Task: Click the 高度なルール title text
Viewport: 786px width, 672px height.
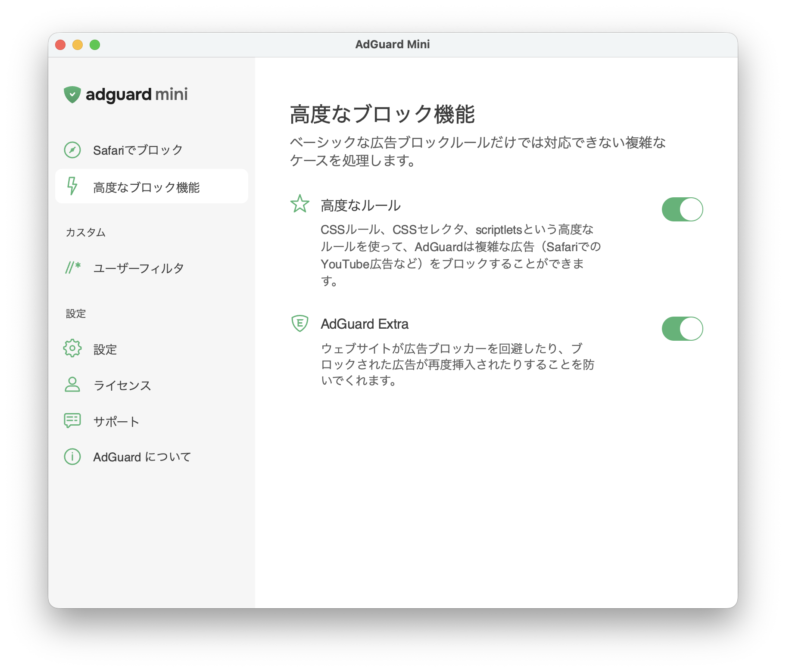Action: coord(361,205)
